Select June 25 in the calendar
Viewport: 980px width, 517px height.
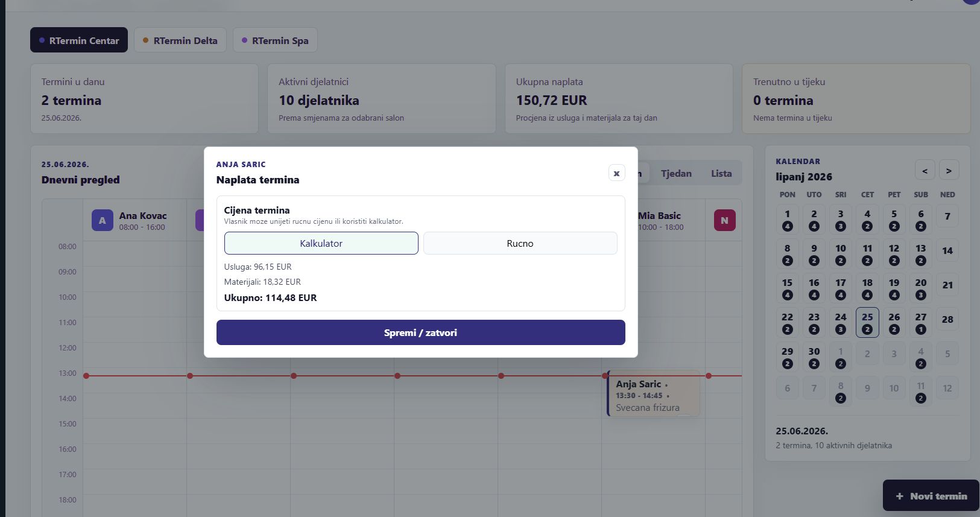pyautogui.click(x=867, y=322)
